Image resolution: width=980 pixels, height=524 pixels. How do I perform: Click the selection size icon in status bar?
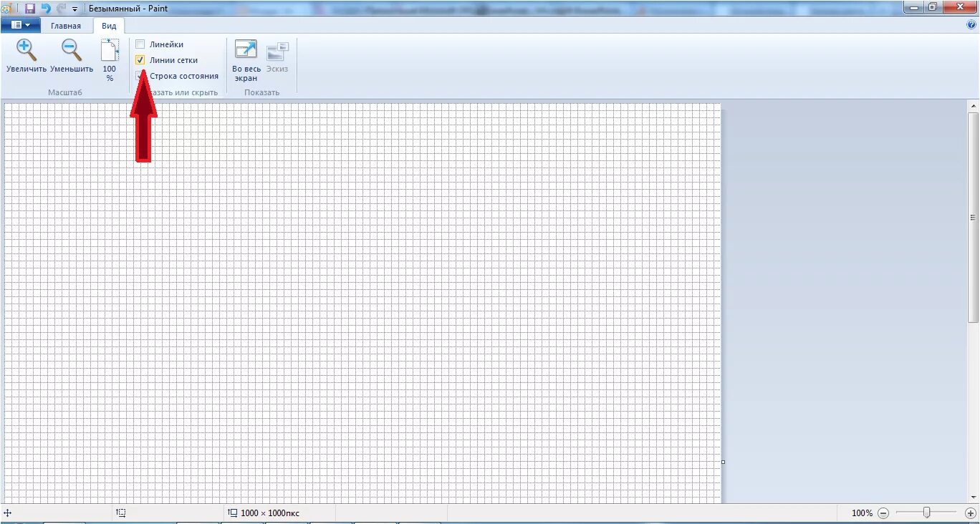(x=122, y=513)
